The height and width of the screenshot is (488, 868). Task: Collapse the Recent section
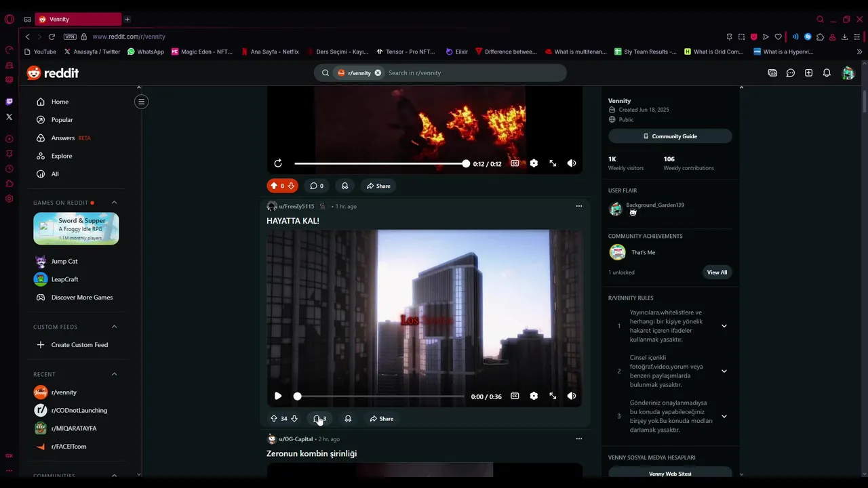114,374
